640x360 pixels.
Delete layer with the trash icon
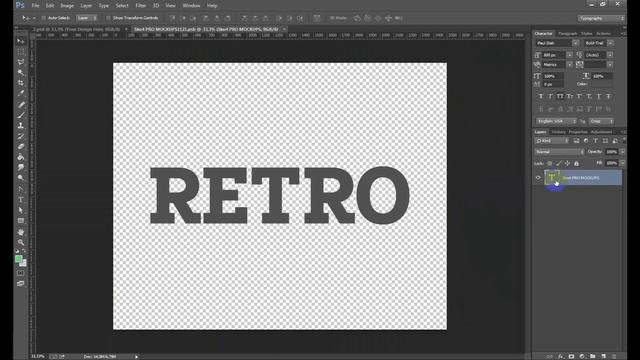614,356
